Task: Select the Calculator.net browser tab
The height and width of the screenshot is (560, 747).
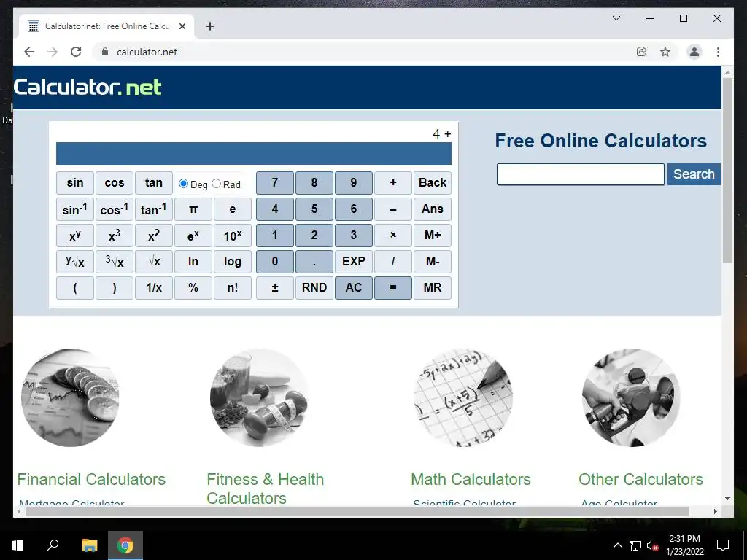Action: tap(107, 26)
